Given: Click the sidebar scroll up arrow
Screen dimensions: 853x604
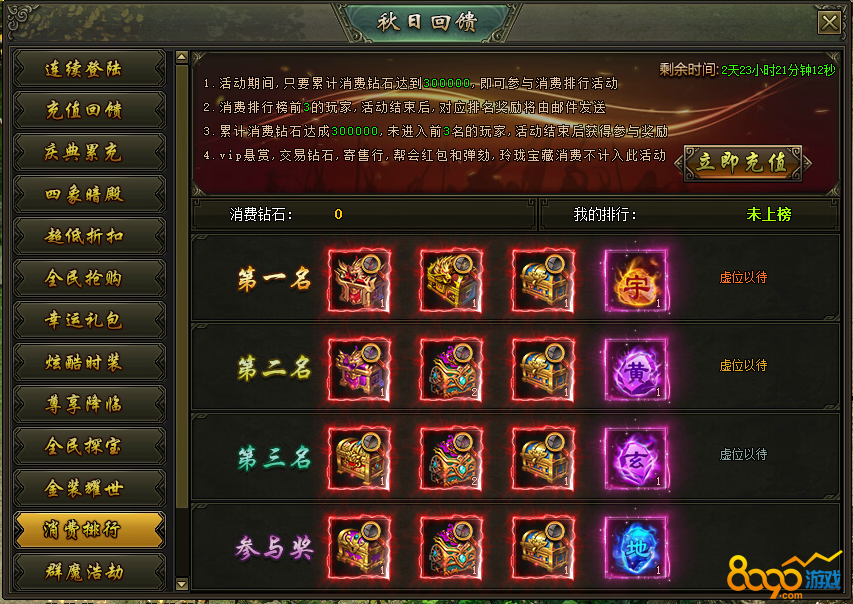Looking at the screenshot, I should [182, 57].
